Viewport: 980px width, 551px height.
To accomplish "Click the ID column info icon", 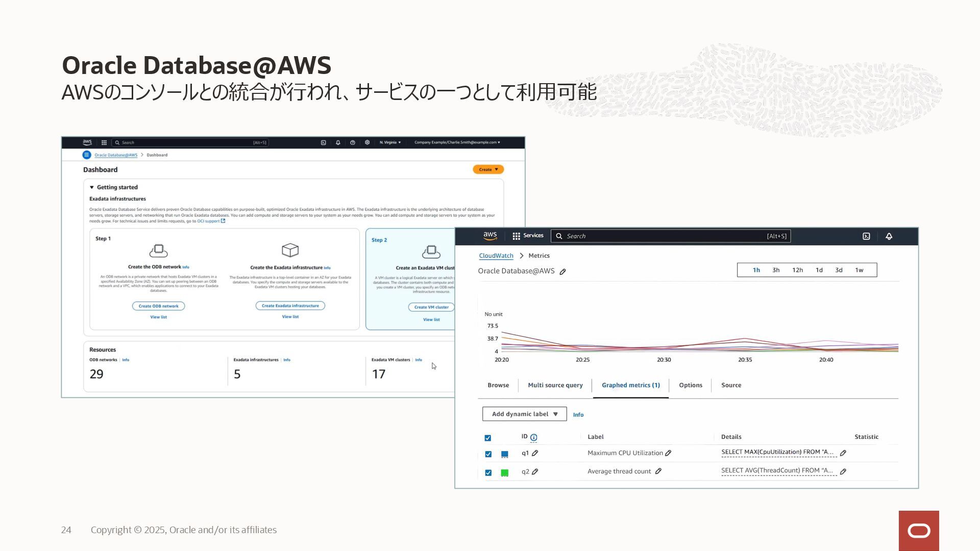I will pos(533,437).
